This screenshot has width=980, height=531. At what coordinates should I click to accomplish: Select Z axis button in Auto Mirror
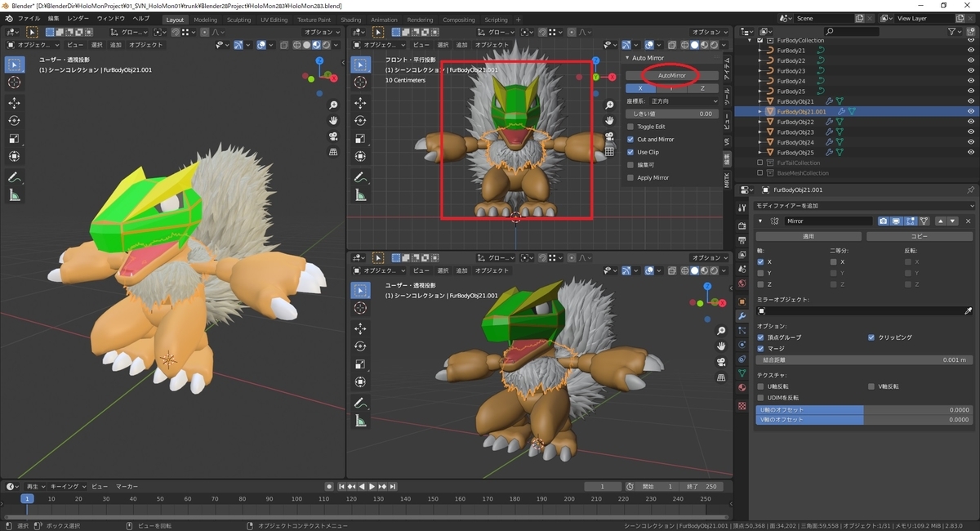click(701, 88)
